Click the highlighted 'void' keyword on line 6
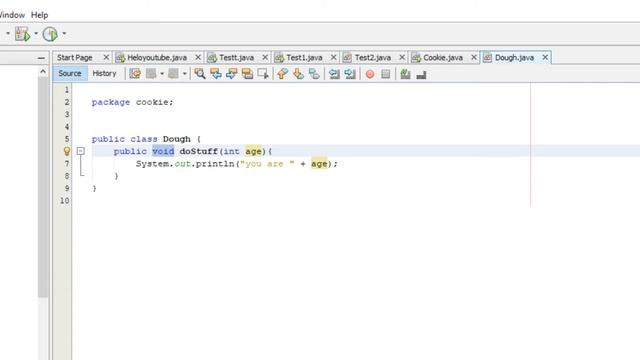This screenshot has width=640, height=360. 163,151
